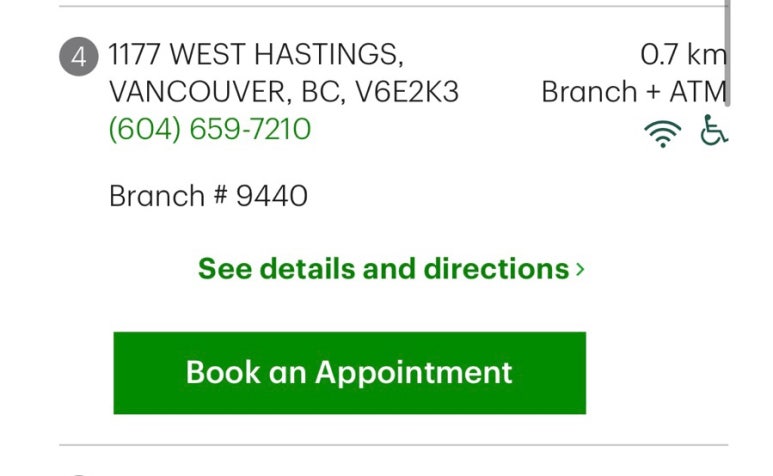Tap the partially visible marker of the next listing
The width and height of the screenshot is (773, 476).
tap(79, 474)
